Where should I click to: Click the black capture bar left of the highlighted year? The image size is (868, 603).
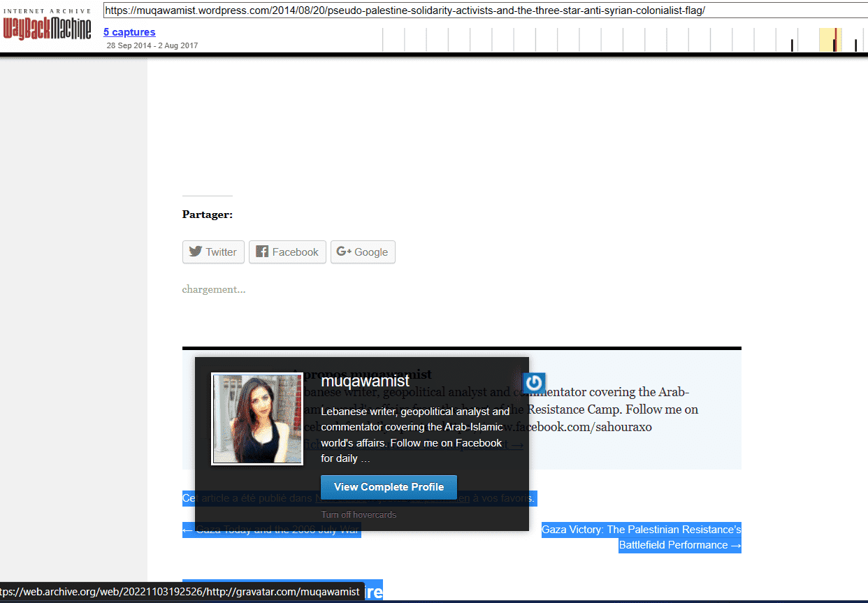point(792,45)
